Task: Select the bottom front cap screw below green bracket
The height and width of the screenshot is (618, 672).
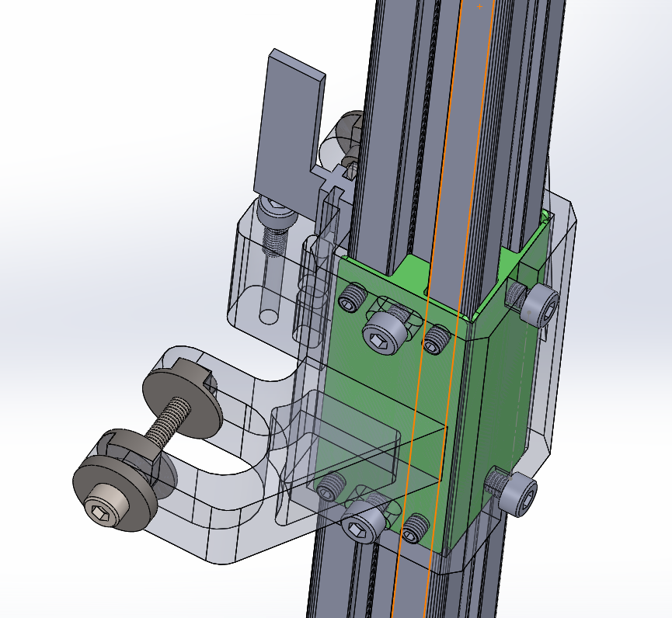Action: pyautogui.click(x=362, y=520)
